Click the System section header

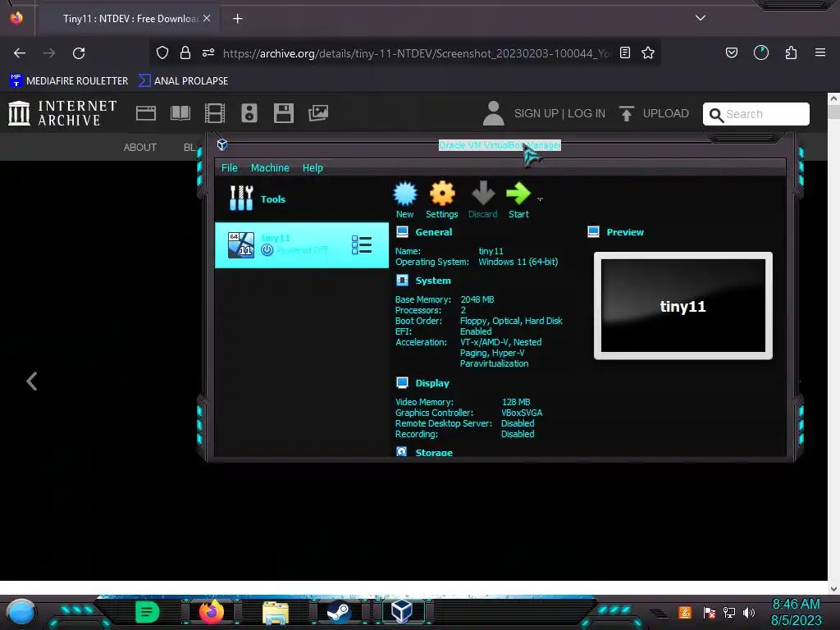(x=433, y=281)
